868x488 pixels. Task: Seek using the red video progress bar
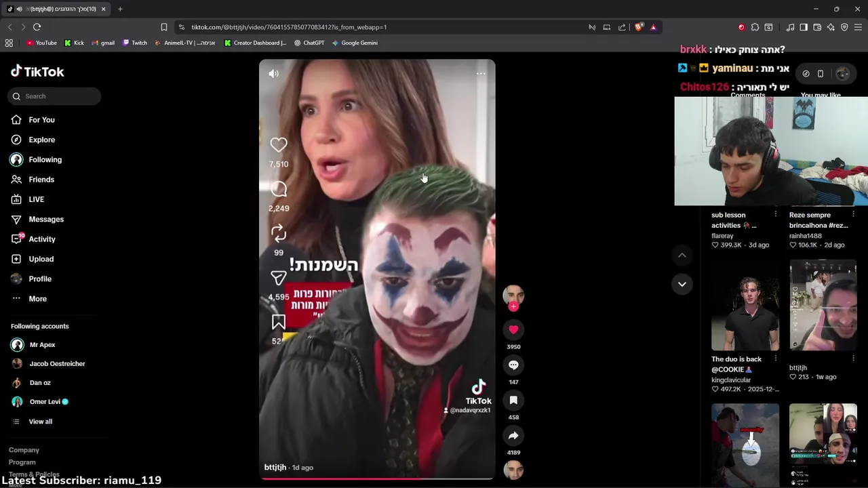(377, 479)
